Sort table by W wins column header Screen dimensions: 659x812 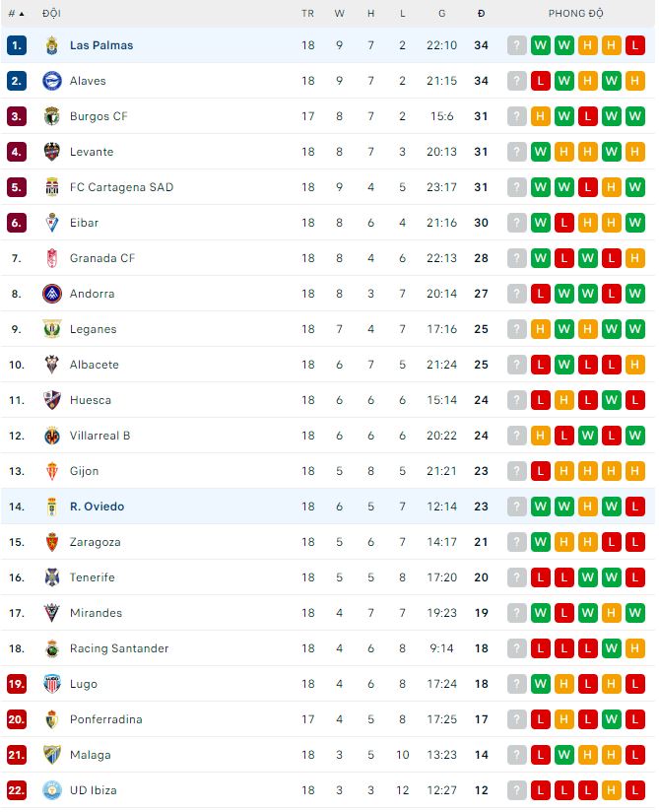[x=339, y=14]
